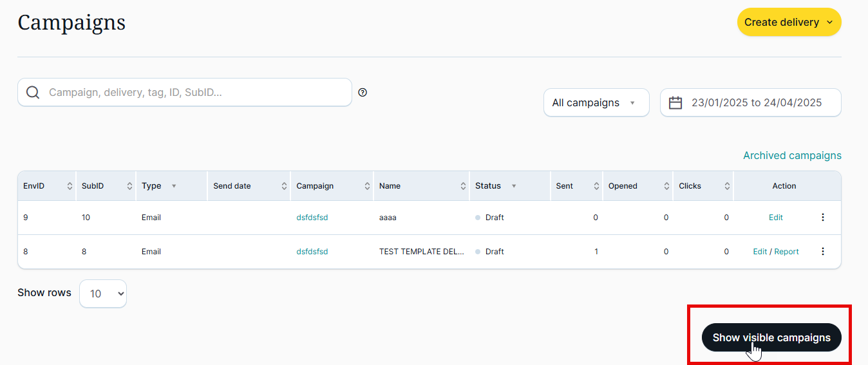The width and height of the screenshot is (868, 365).
Task: Sort by Opened column arrows
Action: (x=666, y=186)
